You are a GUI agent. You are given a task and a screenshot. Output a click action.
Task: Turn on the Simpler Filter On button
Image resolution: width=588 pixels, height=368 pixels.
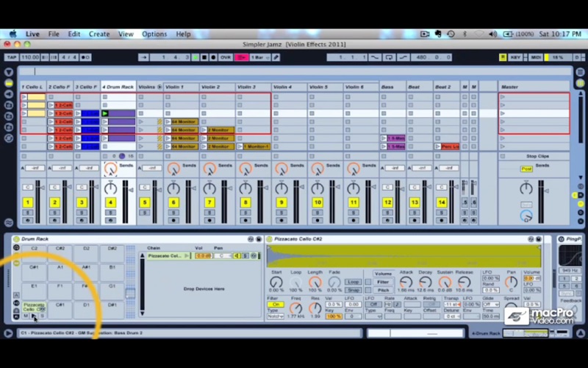point(276,304)
